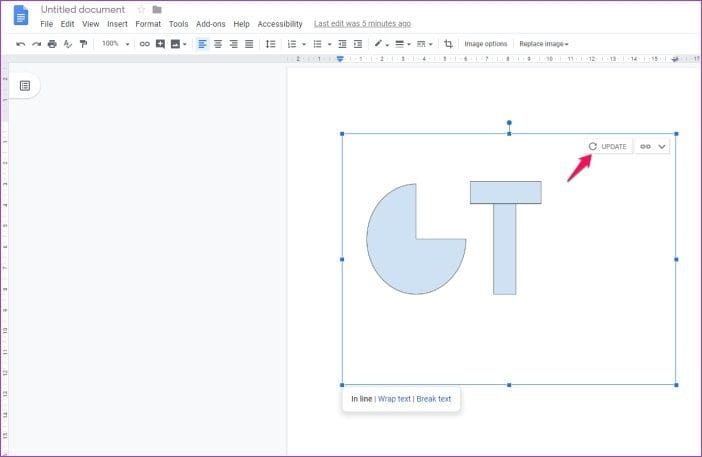702x457 pixels.
Task: Open the View menu
Action: click(x=90, y=24)
